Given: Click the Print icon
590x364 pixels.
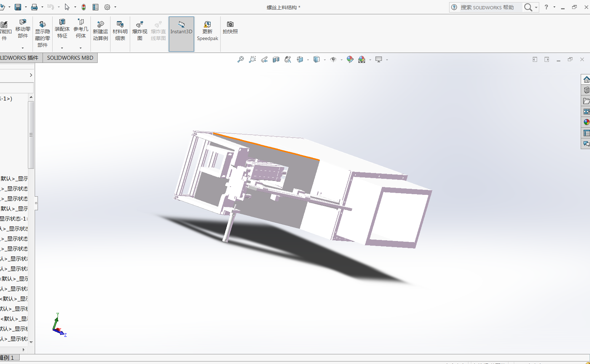Looking at the screenshot, I should 34,7.
